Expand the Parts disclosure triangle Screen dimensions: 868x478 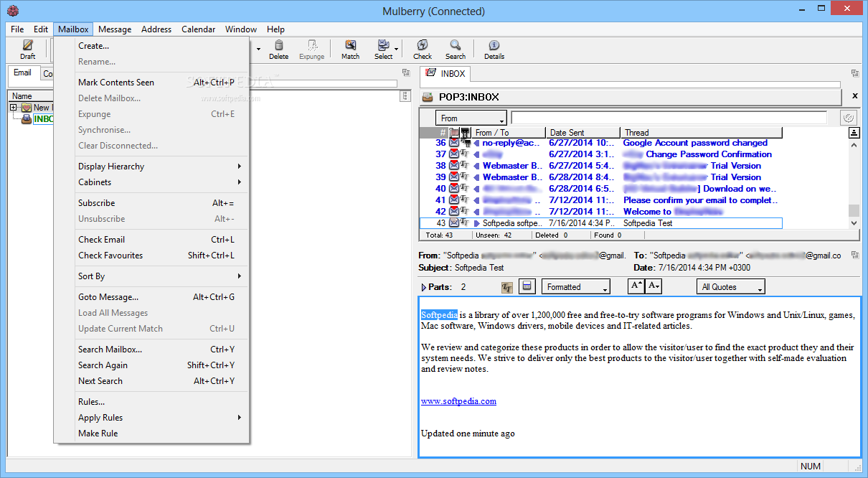click(424, 287)
